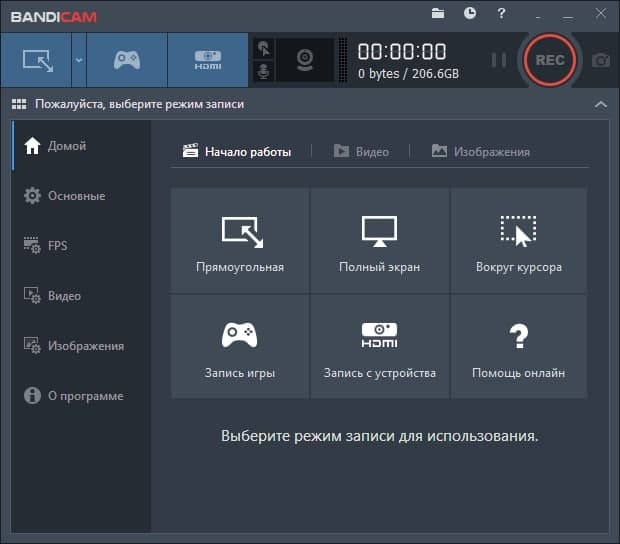Click the Bandicam logo
The height and width of the screenshot is (544, 620).
click(x=54, y=17)
